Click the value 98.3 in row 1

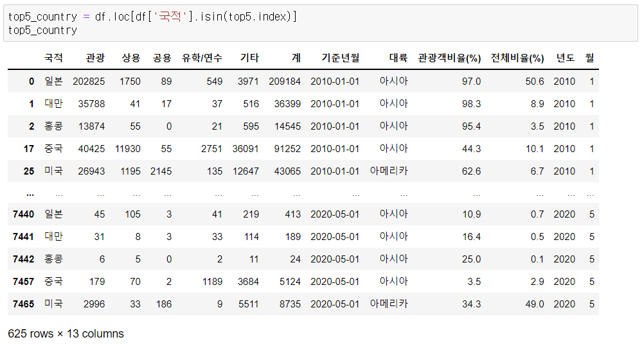pyautogui.click(x=472, y=104)
